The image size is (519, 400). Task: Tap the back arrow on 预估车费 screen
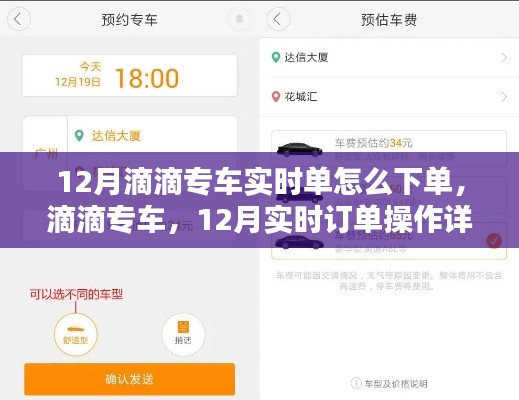click(278, 19)
